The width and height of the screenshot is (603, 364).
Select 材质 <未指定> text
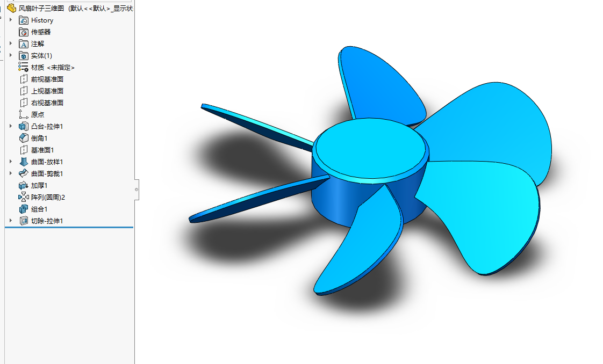[53, 68]
